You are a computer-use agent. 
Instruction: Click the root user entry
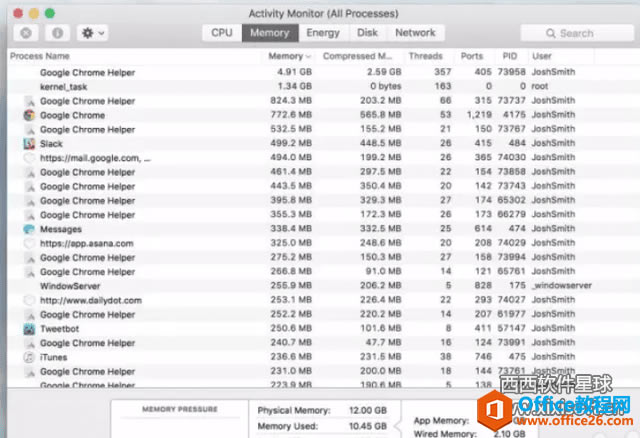pyautogui.click(x=540, y=86)
